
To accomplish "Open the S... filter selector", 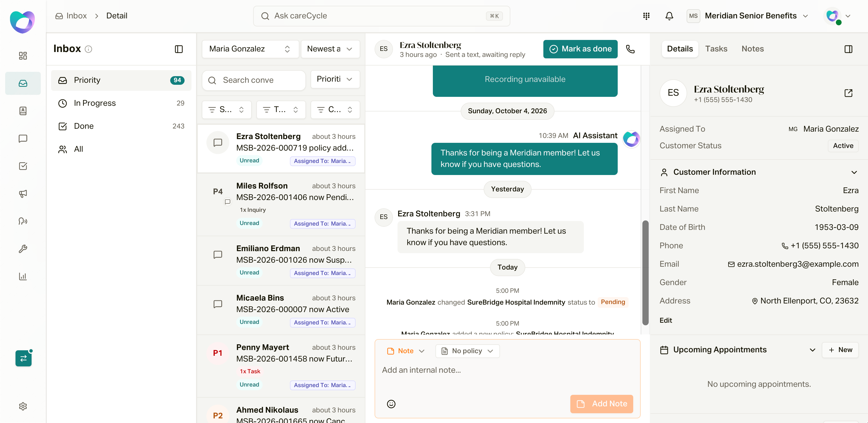I will [x=226, y=109].
